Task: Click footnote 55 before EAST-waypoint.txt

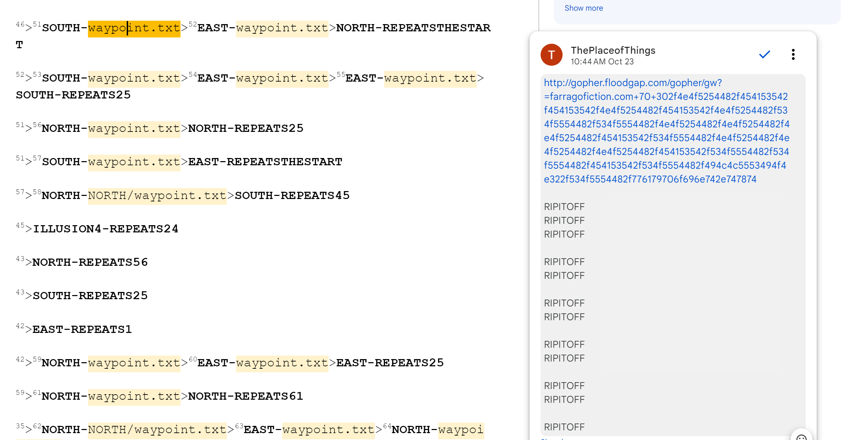Action: click(341, 75)
